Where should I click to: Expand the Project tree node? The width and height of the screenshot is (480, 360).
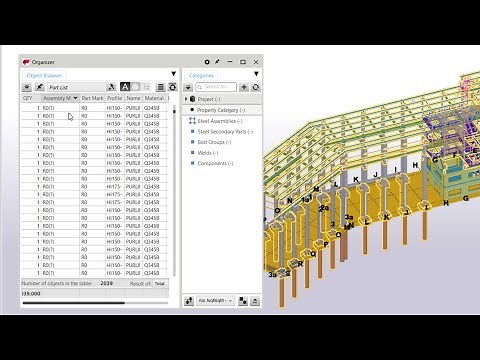pyautogui.click(x=186, y=99)
